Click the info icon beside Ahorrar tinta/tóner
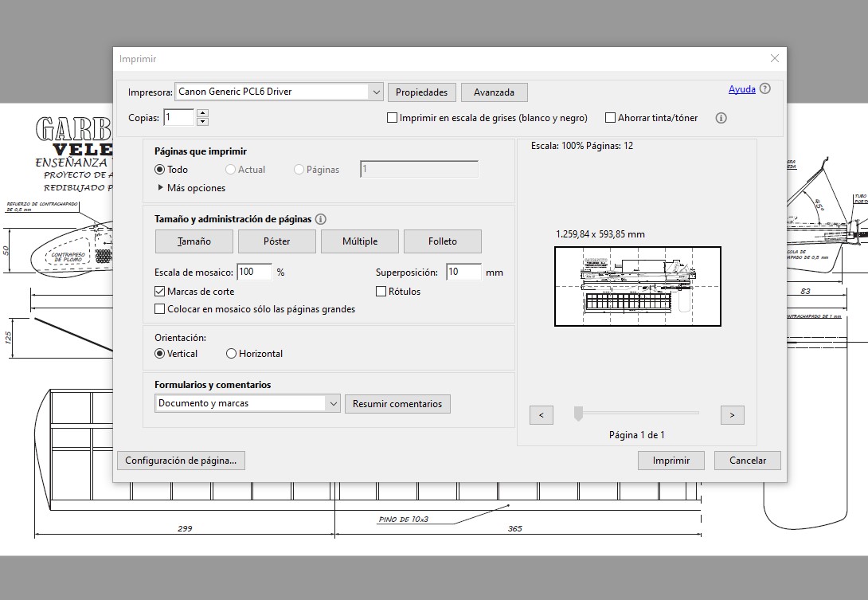The image size is (868, 600). (x=721, y=118)
